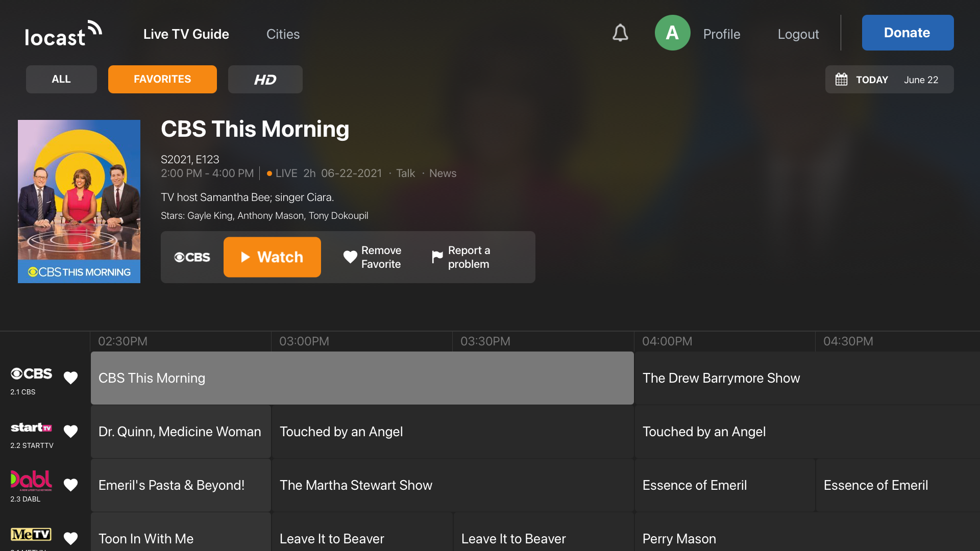Image resolution: width=980 pixels, height=551 pixels.
Task: Open the Cities menu
Action: click(x=283, y=34)
